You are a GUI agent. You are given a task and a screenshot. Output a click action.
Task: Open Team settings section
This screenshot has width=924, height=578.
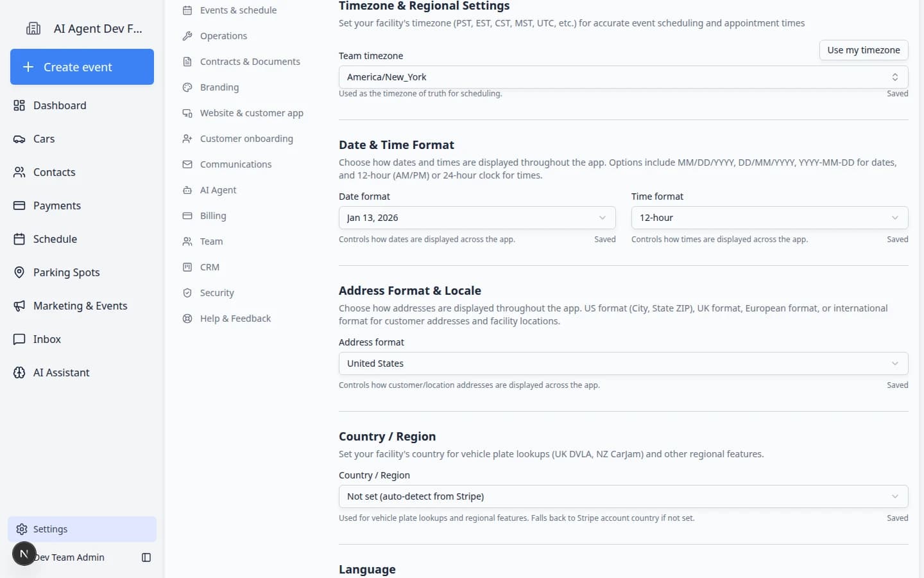pyautogui.click(x=211, y=241)
